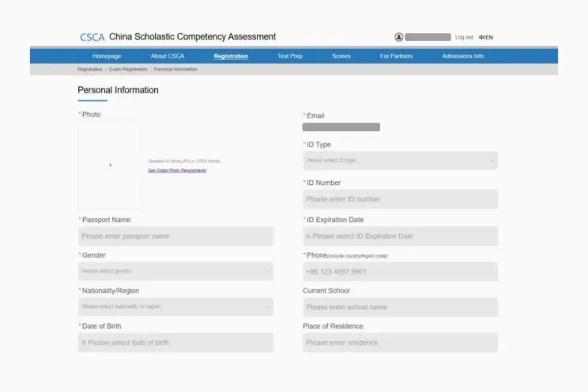Image resolution: width=588 pixels, height=392 pixels.
Task: Open the ID Type dropdown
Action: (400, 160)
